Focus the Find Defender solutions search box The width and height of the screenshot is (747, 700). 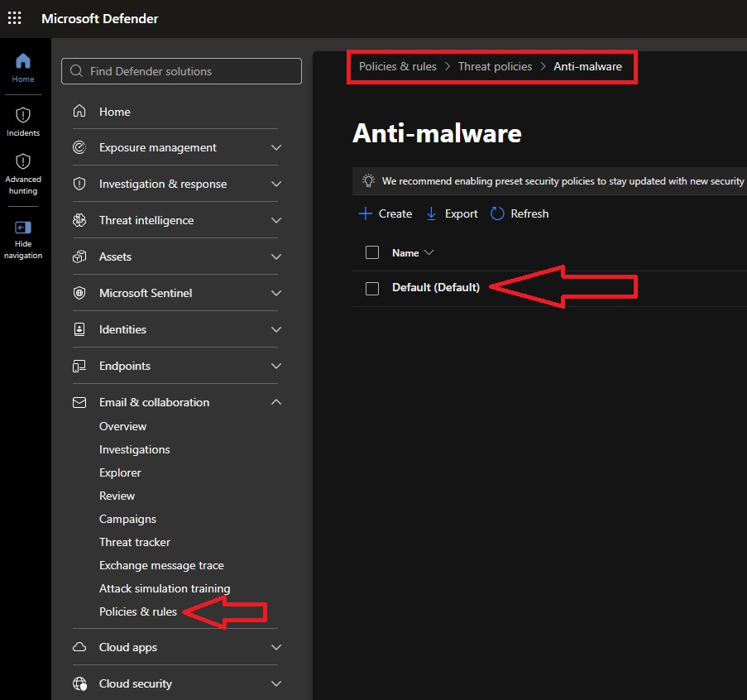[x=181, y=71]
